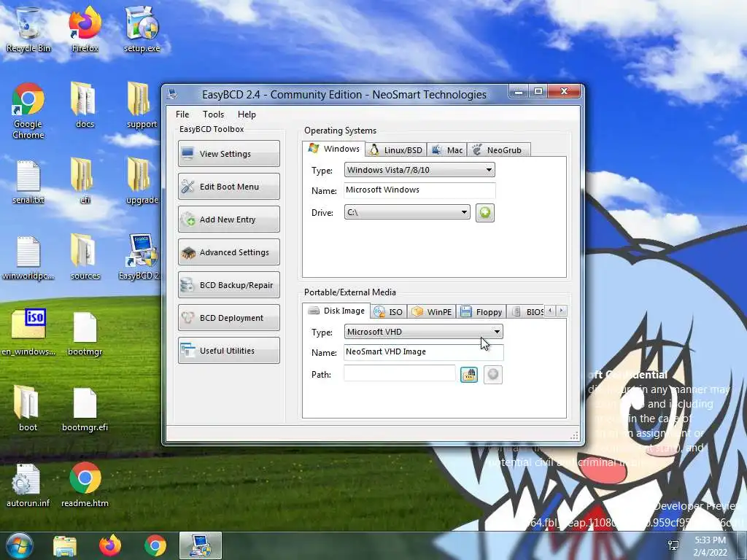
Task: Click the NeoSmart VHD Image name field
Action: tap(423, 352)
